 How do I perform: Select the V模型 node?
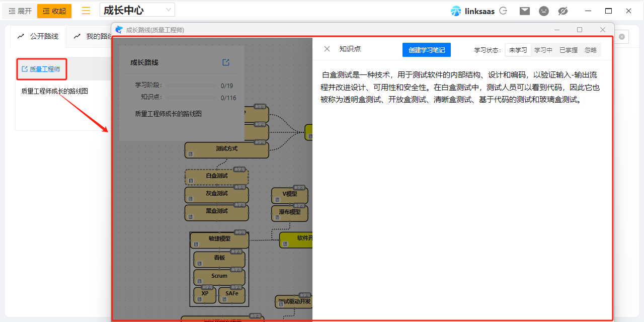pos(290,196)
